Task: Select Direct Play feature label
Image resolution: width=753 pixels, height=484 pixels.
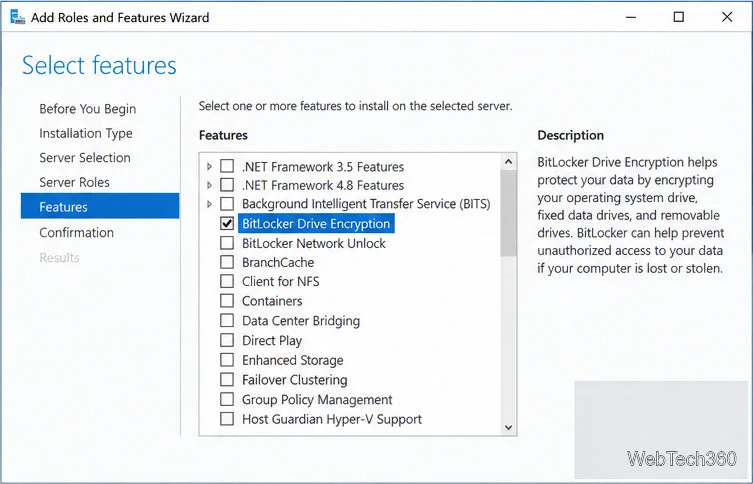Action: (272, 341)
